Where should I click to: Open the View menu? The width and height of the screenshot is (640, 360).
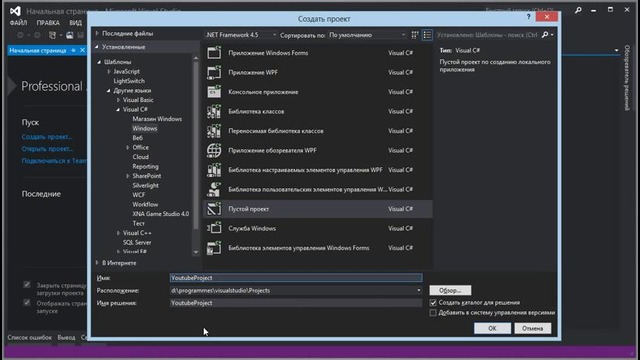tap(76, 23)
